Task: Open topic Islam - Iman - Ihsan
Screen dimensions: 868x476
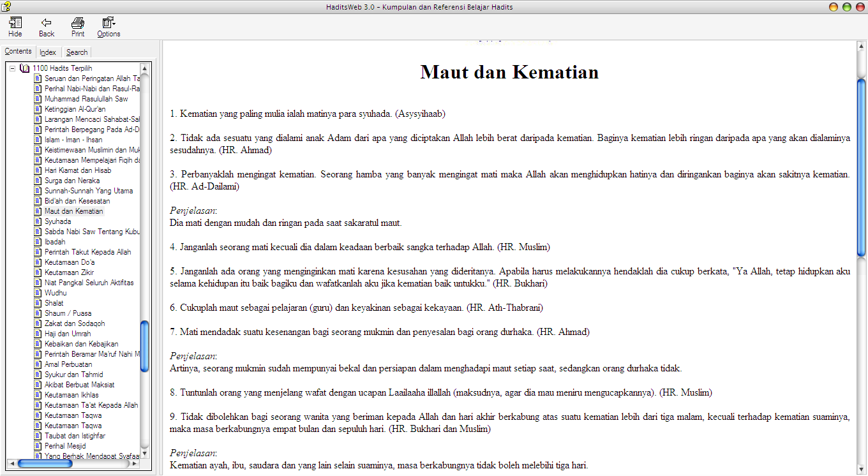Action: [73, 140]
